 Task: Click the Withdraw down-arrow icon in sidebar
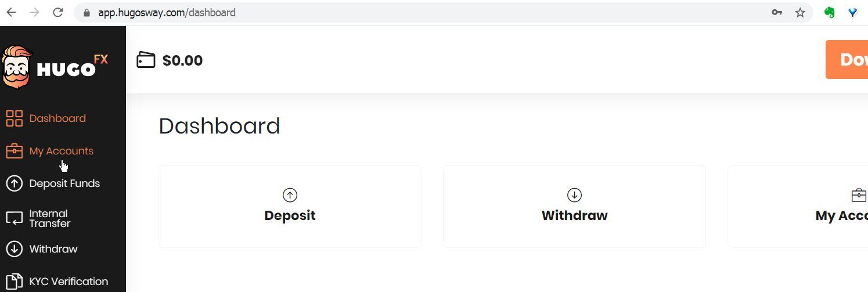(14, 249)
